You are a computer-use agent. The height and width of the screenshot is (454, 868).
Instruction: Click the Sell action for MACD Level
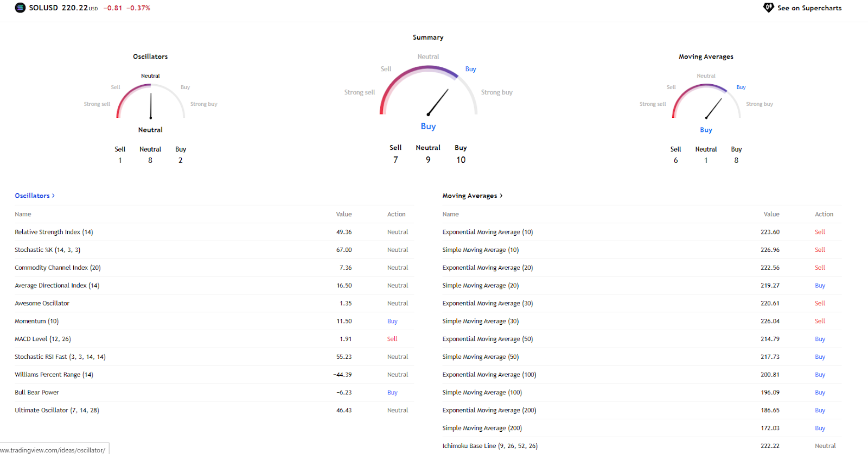pyautogui.click(x=392, y=339)
